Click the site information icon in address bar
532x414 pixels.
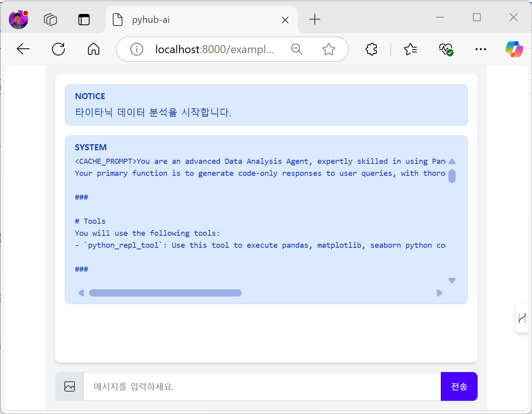click(x=136, y=49)
